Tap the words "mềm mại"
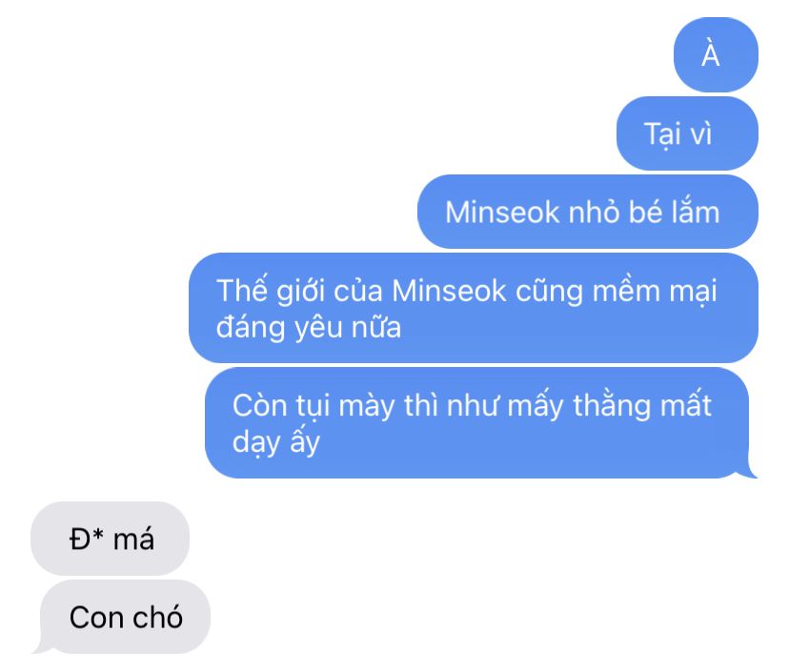Image resolution: width=789 pixels, height=672 pixels. point(655,292)
